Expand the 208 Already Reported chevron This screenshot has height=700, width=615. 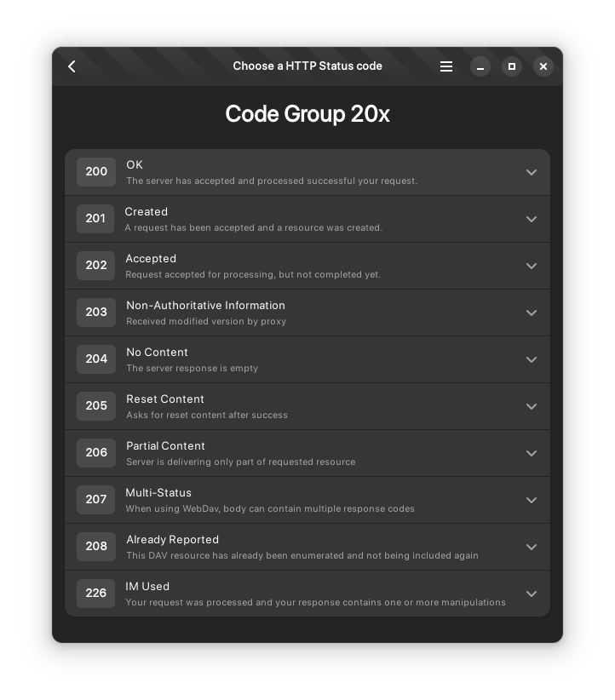tap(531, 548)
